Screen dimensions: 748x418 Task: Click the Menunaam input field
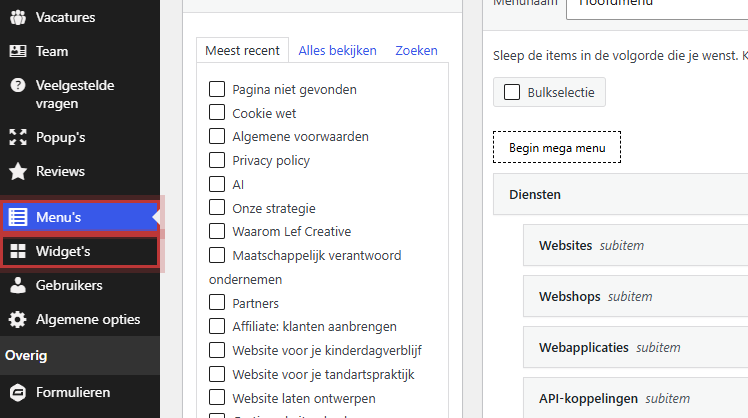point(657,9)
